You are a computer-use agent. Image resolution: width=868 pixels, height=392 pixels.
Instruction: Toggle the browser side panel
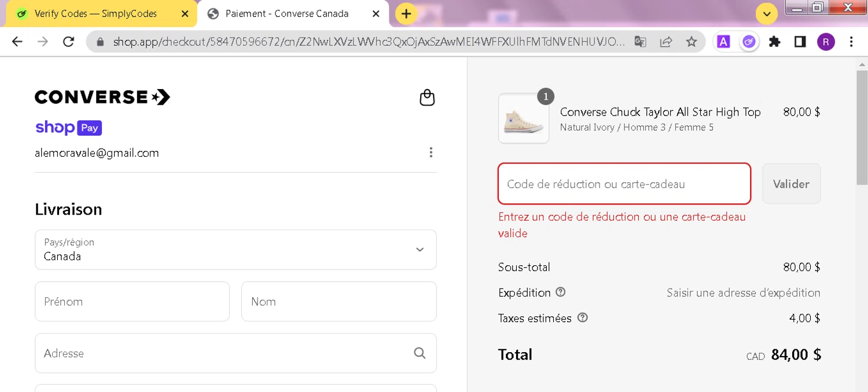pyautogui.click(x=800, y=42)
